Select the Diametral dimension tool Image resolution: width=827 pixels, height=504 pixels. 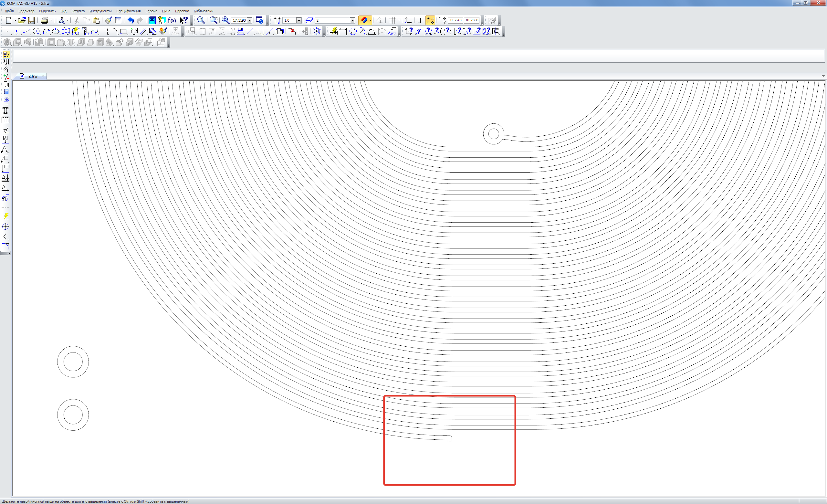[353, 32]
